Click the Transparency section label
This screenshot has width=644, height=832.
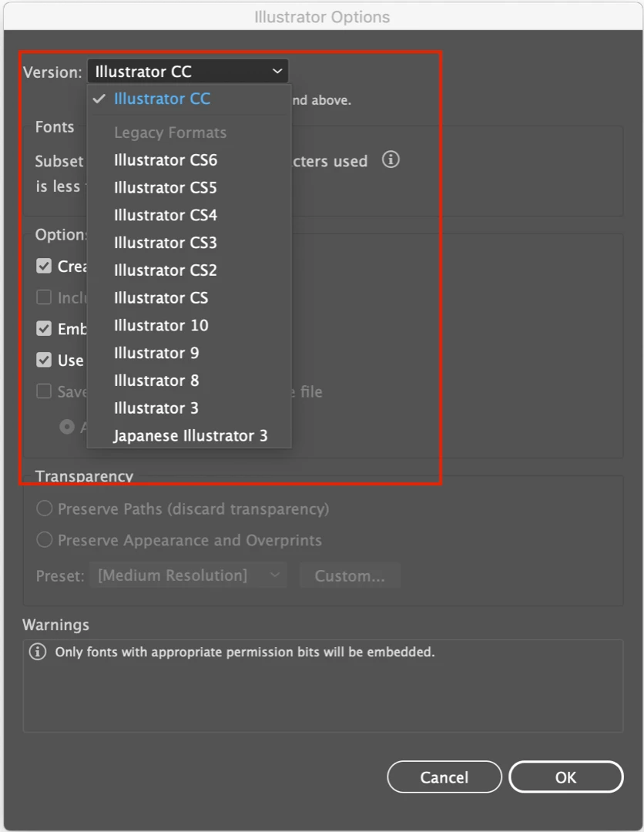click(84, 476)
